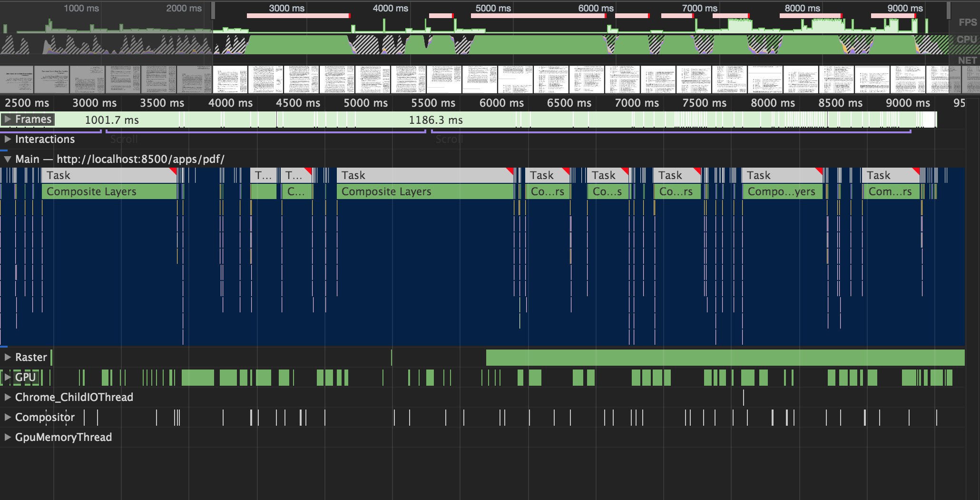Click the right overview selection handle
Image resolution: width=980 pixels, height=500 pixels.
coord(948,11)
